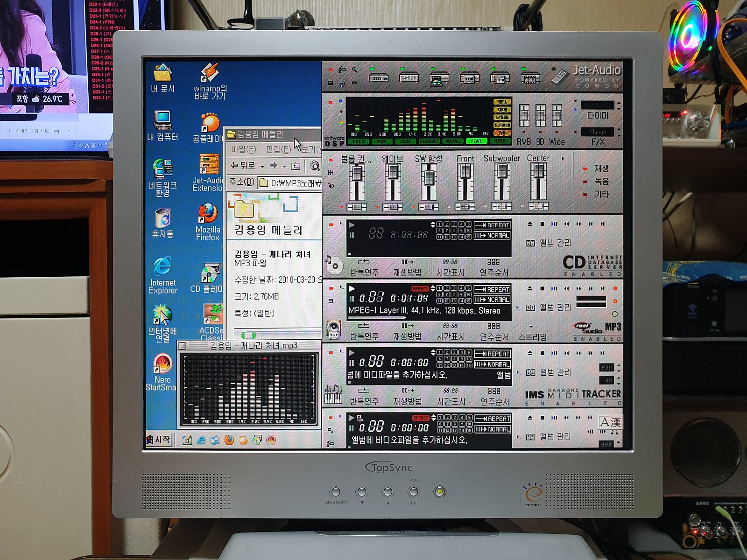Click the speaker cassette icon in digital audio player
Screen dimensions: 747x560
pyautogui.click(x=333, y=329)
